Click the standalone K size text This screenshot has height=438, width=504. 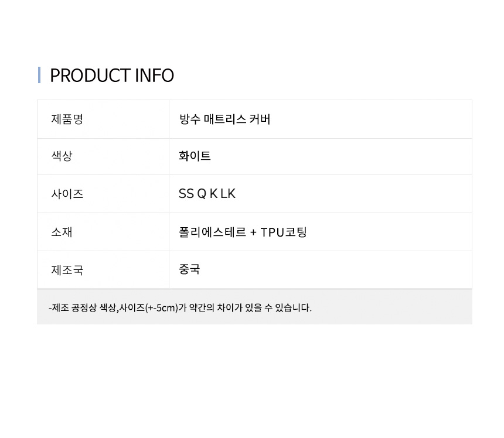(213, 194)
